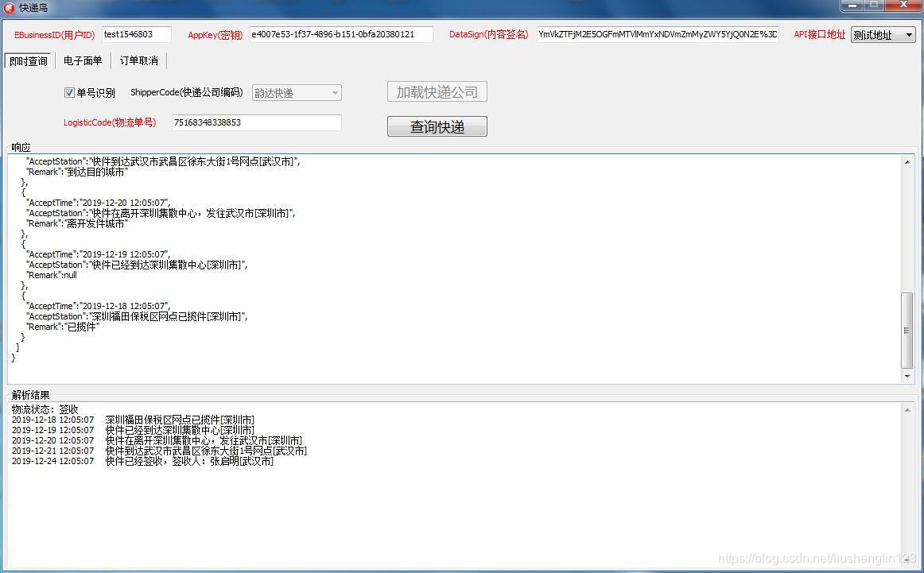
Task: Click the 响应 group label
Action: [21, 147]
